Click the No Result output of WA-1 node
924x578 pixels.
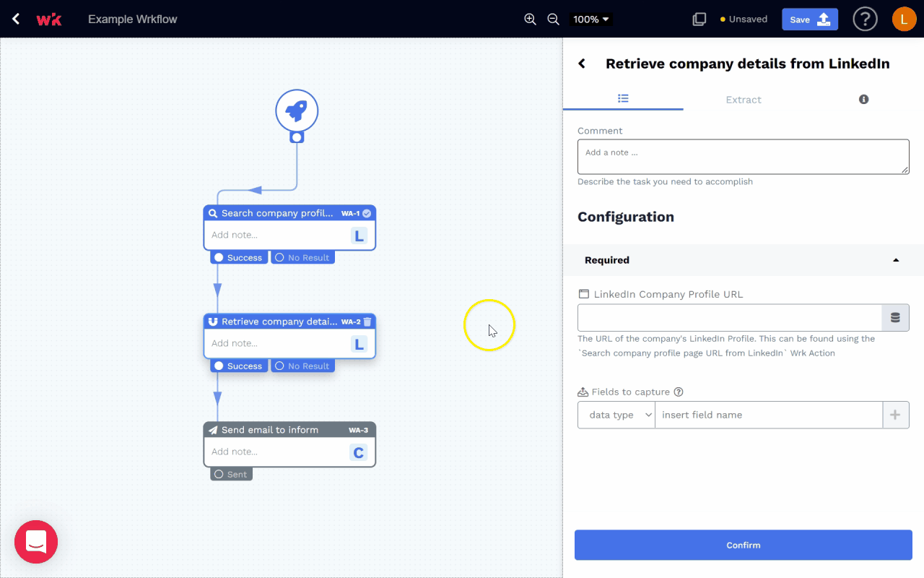click(x=302, y=258)
